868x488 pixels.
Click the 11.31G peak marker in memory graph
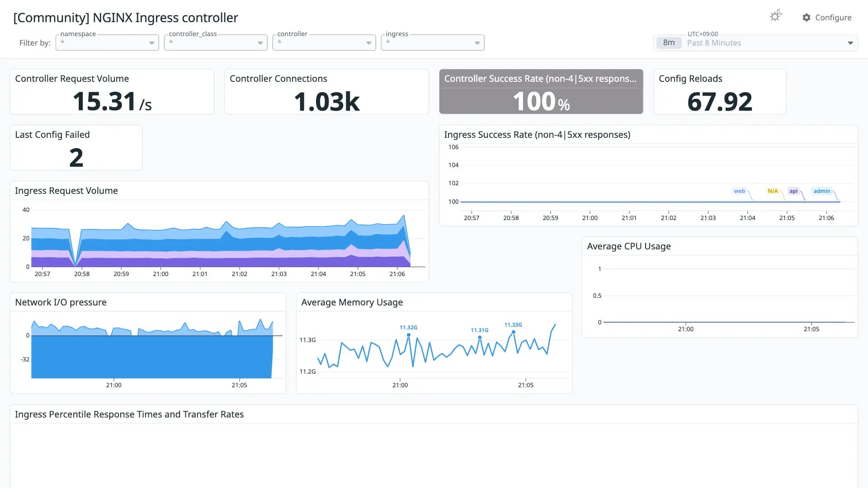click(x=480, y=338)
